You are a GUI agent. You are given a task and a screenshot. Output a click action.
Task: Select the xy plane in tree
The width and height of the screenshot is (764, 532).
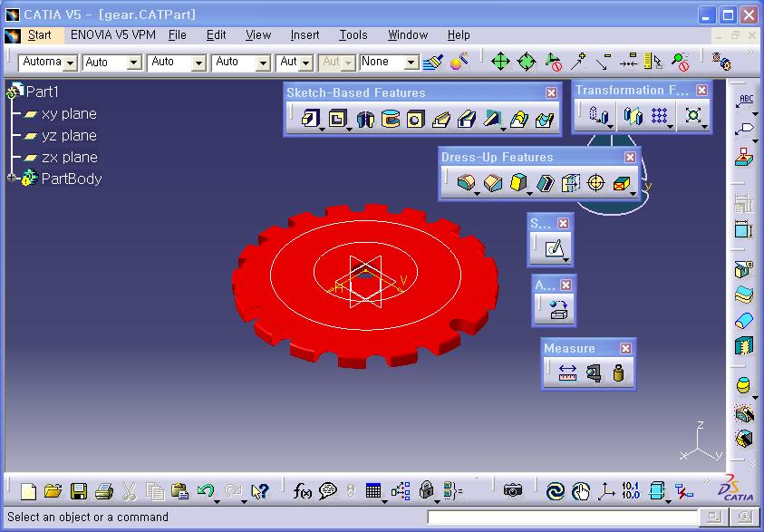click(x=68, y=114)
